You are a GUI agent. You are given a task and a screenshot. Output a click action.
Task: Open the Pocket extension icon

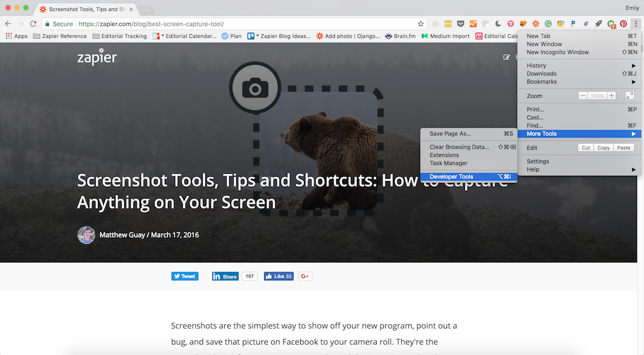coord(460,24)
